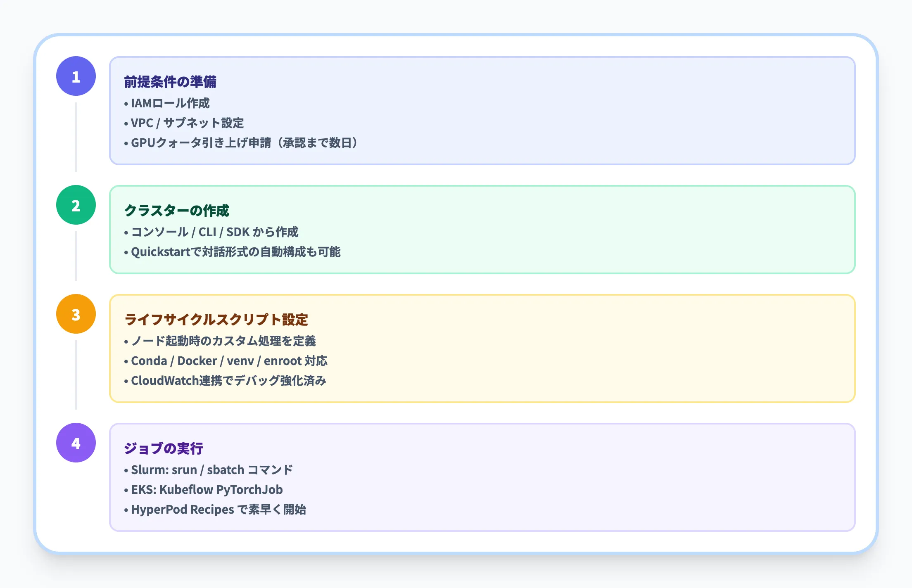Select the orange step 3 circle icon
Image resolution: width=912 pixels, height=588 pixels.
click(x=76, y=314)
